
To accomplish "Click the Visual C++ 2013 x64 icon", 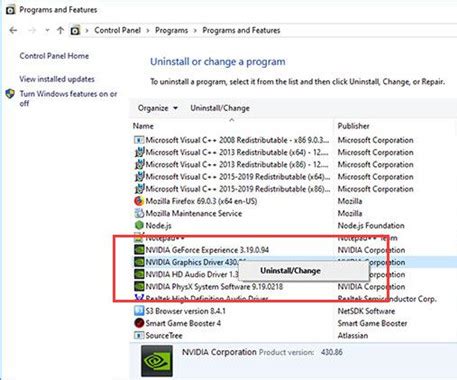I will (x=139, y=152).
